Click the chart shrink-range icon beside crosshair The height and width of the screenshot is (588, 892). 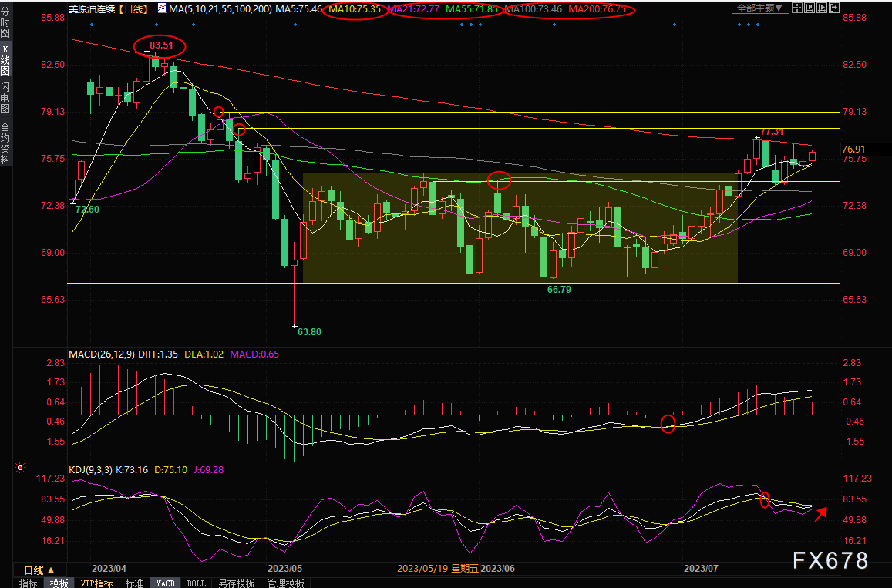click(810, 8)
